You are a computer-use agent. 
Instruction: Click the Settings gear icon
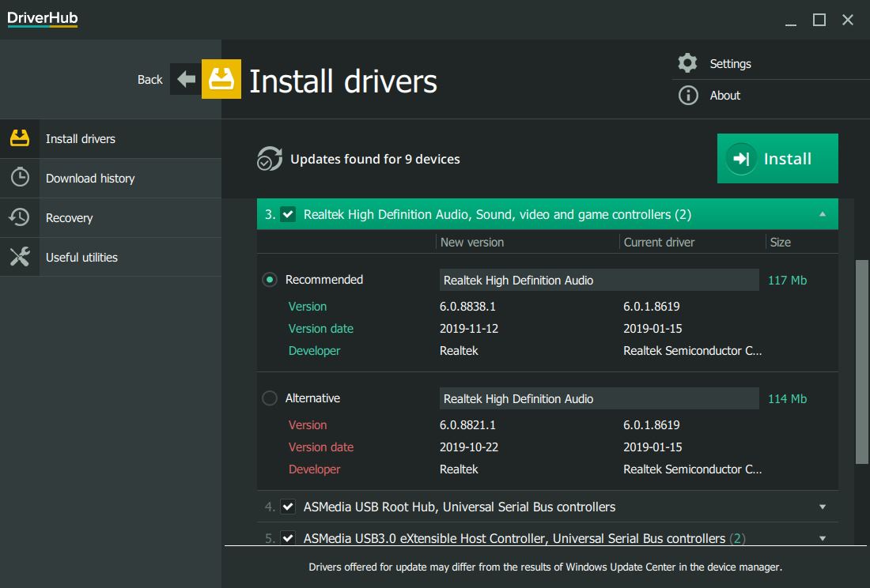[687, 63]
